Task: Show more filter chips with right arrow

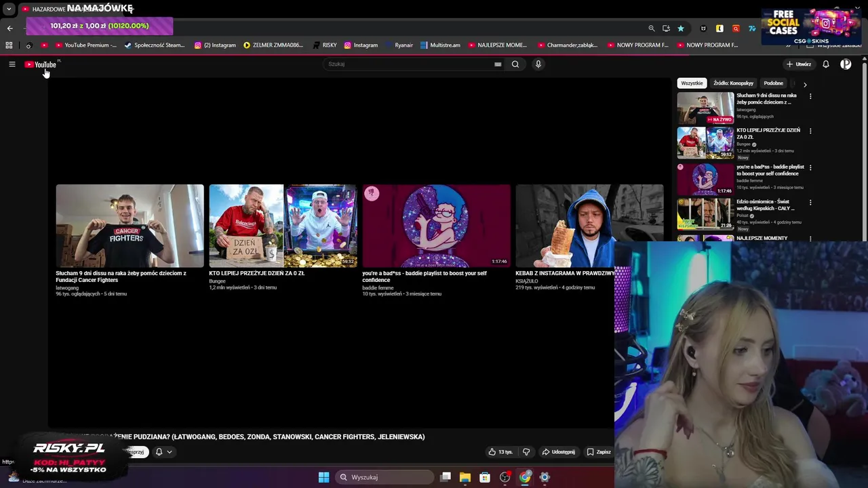Action: pos(805,85)
